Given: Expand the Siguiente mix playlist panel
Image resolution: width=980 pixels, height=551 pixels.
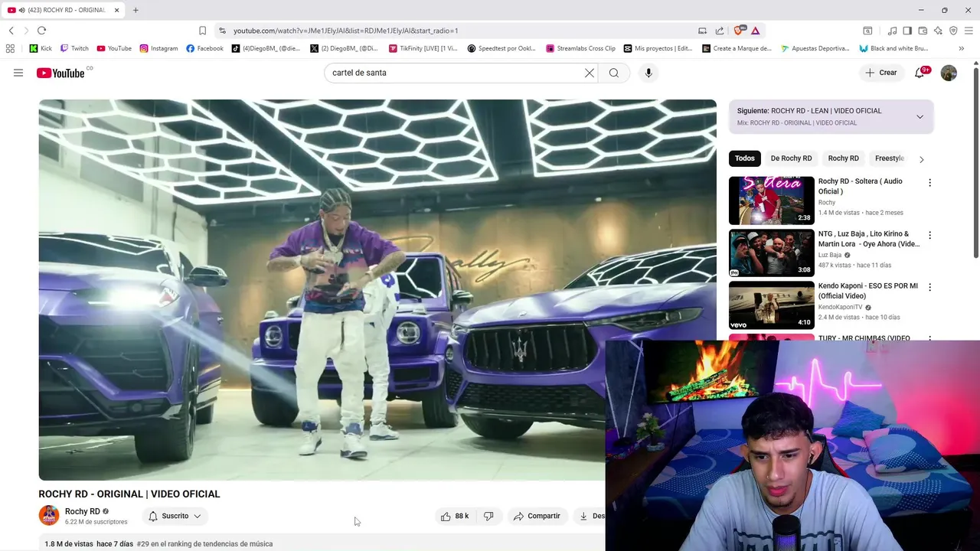Looking at the screenshot, I should point(920,117).
